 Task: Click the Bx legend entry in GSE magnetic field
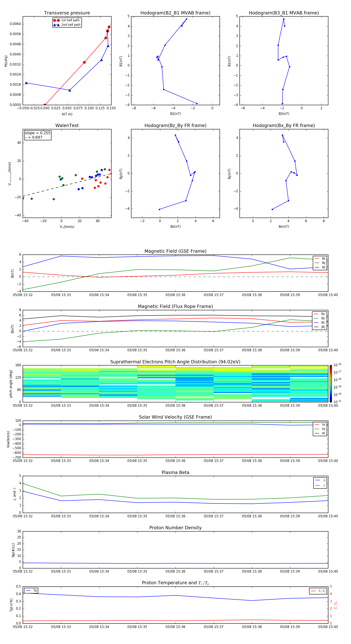[320, 259]
